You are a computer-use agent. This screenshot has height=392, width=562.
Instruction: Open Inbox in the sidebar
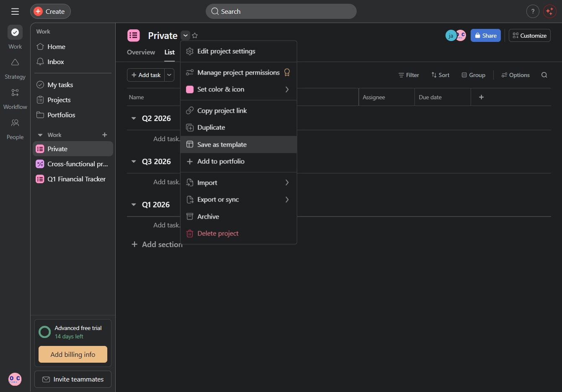click(x=73, y=62)
